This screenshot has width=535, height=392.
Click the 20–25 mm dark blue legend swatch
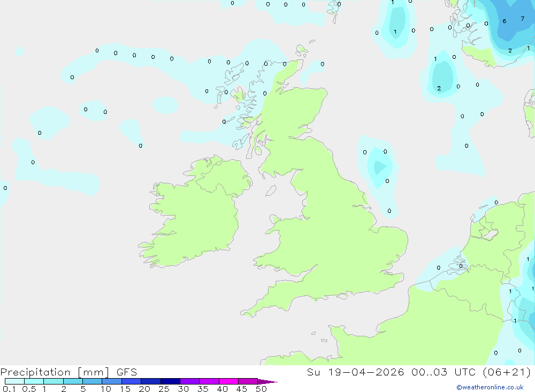(151, 381)
